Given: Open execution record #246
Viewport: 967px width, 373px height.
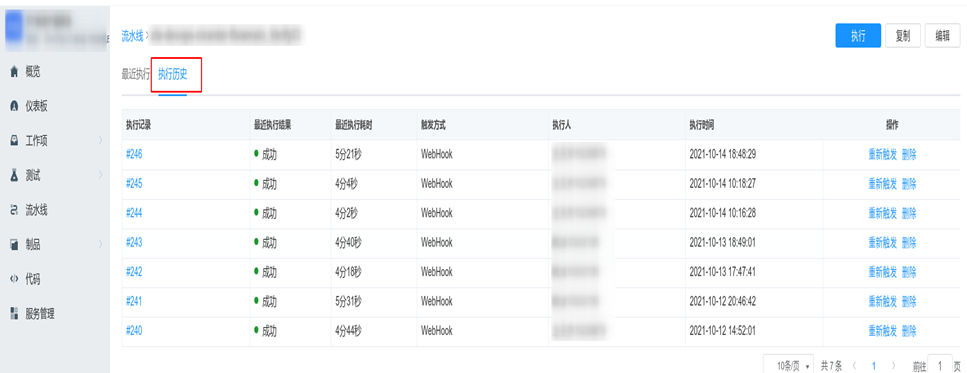Looking at the screenshot, I should tap(134, 155).
